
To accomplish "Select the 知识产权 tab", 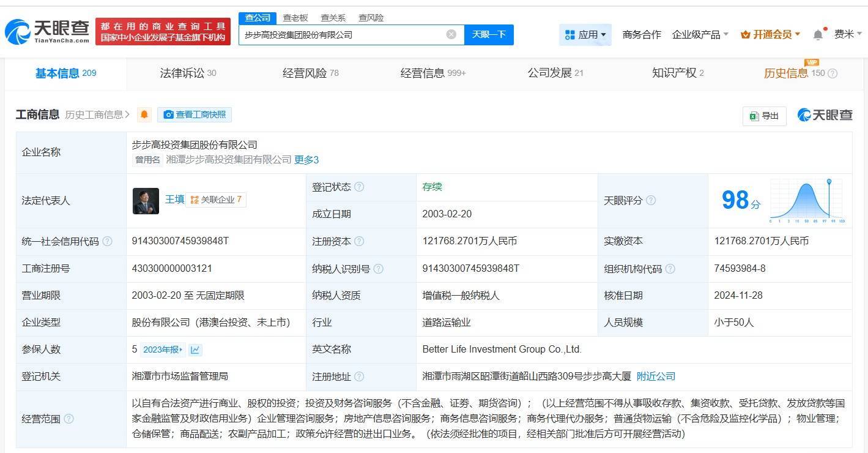I will click(678, 73).
